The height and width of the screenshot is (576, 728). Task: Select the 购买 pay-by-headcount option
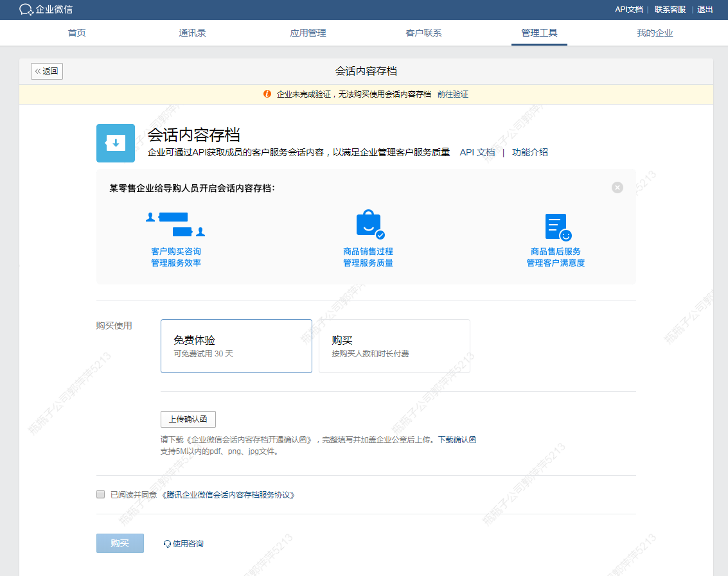394,346
